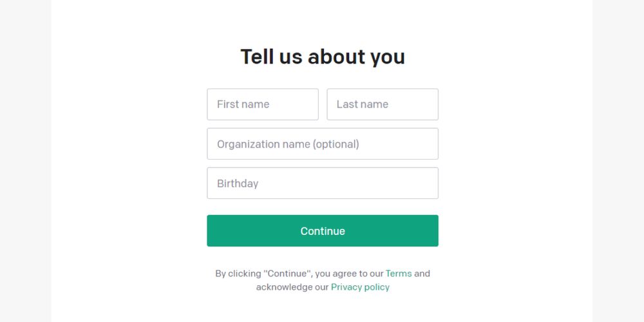Focus the optional organization text box
This screenshot has height=322, width=644.
coord(322,144)
